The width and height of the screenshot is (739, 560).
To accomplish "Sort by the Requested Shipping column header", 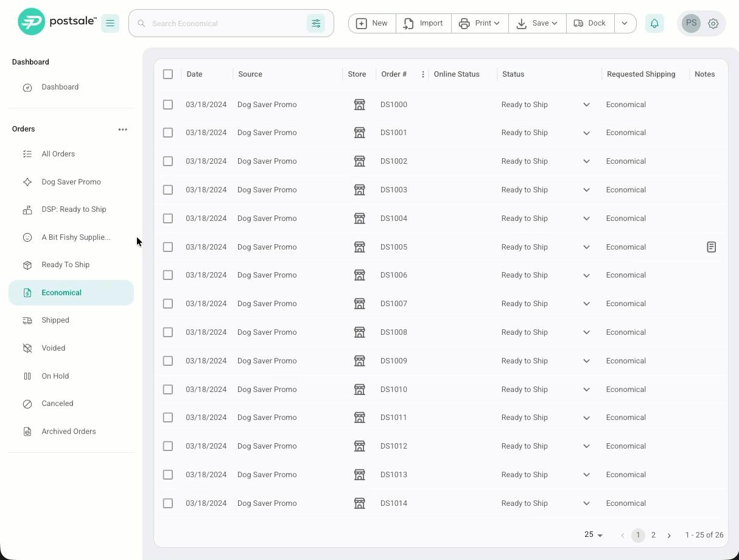I will click(641, 74).
